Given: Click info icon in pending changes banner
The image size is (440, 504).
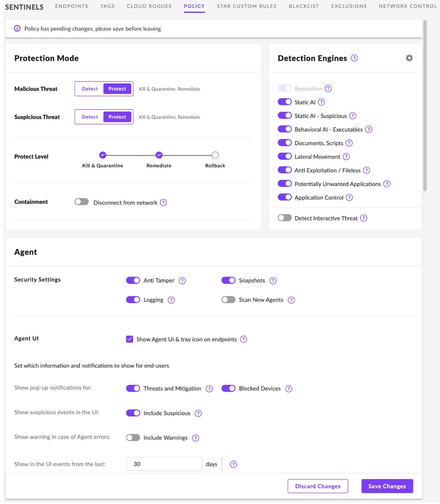Looking at the screenshot, I should pos(17,29).
